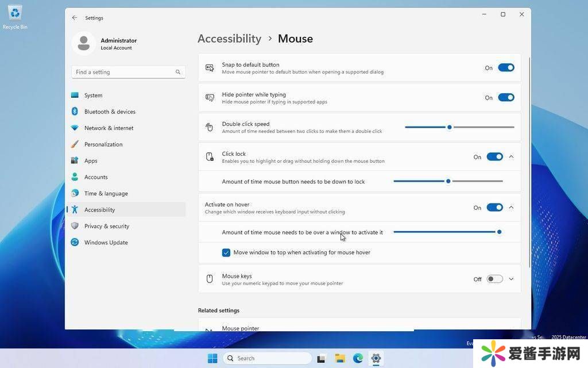Select Time & language in sidebar
Screen dimensions: 588x368
(x=106, y=194)
